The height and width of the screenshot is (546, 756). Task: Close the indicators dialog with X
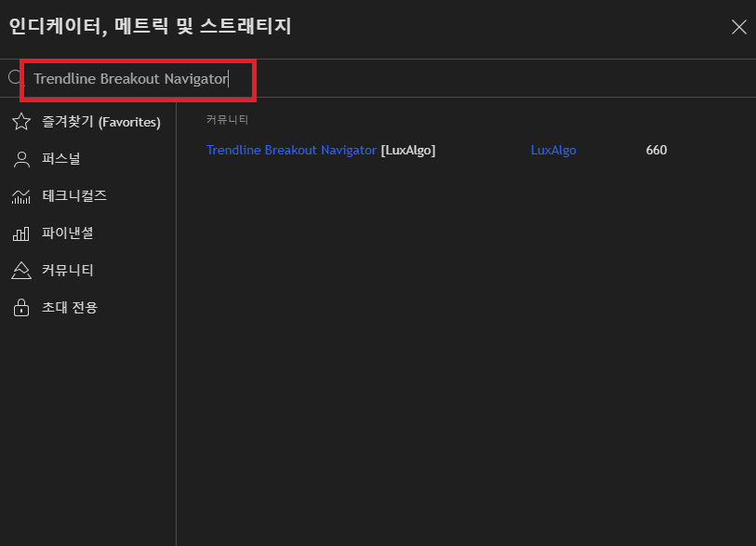click(738, 27)
